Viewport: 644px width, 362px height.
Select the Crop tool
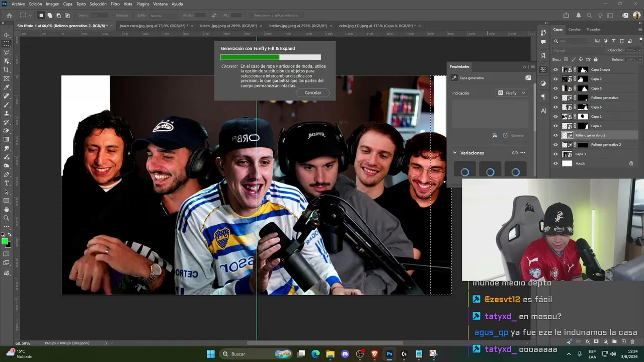(x=7, y=70)
